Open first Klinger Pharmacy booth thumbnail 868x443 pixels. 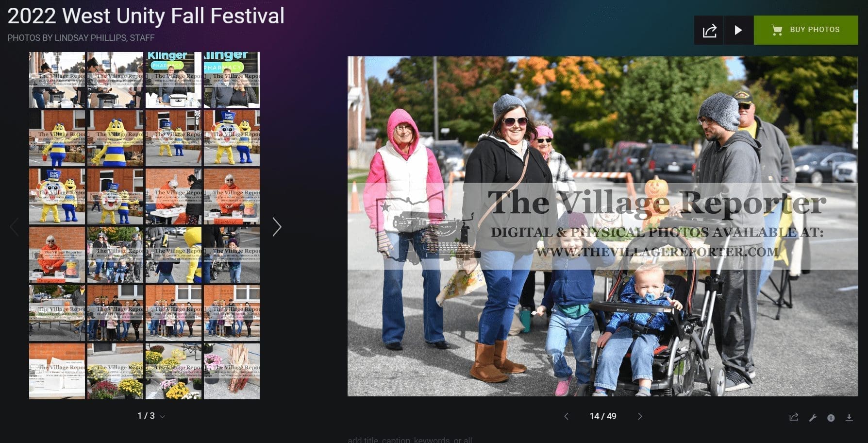[173, 80]
